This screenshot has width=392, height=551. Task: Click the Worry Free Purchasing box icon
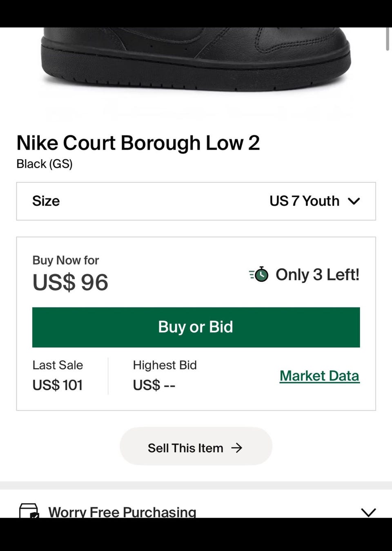[29, 511]
